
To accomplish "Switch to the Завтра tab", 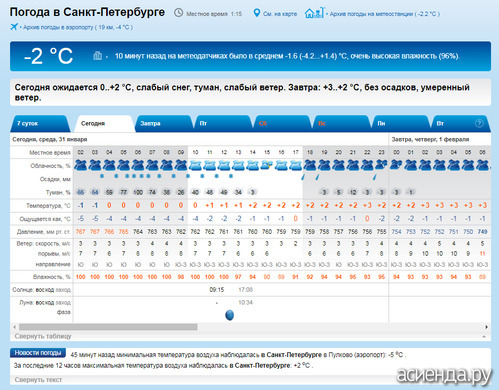I will pyautogui.click(x=163, y=123).
